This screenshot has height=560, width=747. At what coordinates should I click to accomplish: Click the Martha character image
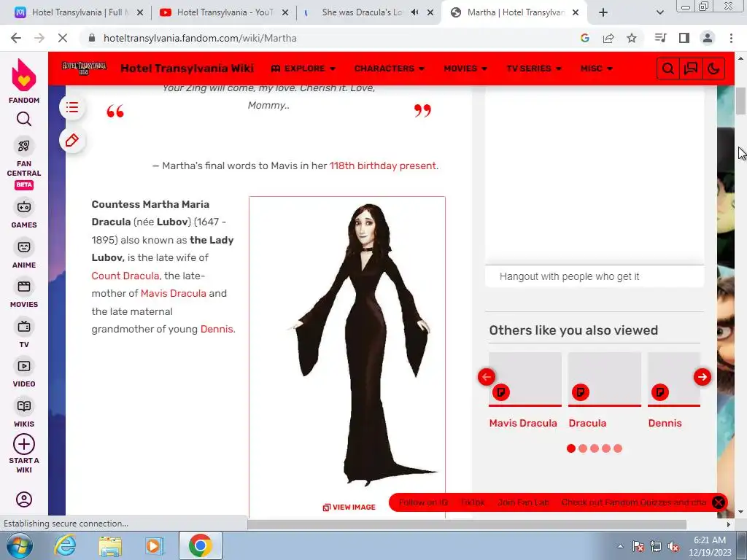tap(362, 345)
